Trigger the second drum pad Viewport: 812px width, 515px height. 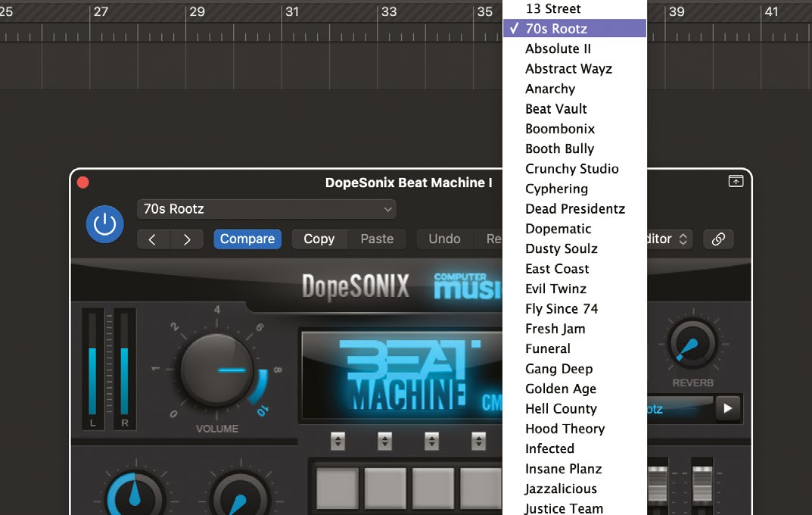[384, 488]
